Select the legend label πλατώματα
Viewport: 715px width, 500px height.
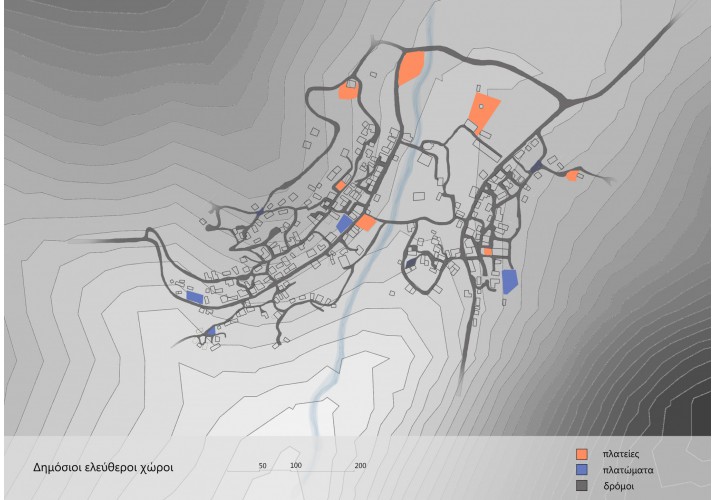(628, 470)
